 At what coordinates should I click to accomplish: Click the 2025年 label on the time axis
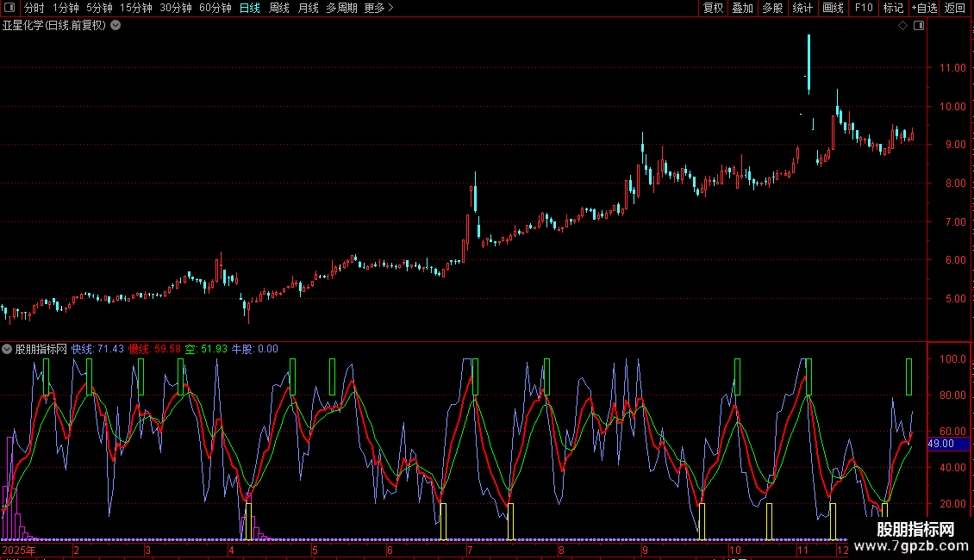tap(20, 550)
